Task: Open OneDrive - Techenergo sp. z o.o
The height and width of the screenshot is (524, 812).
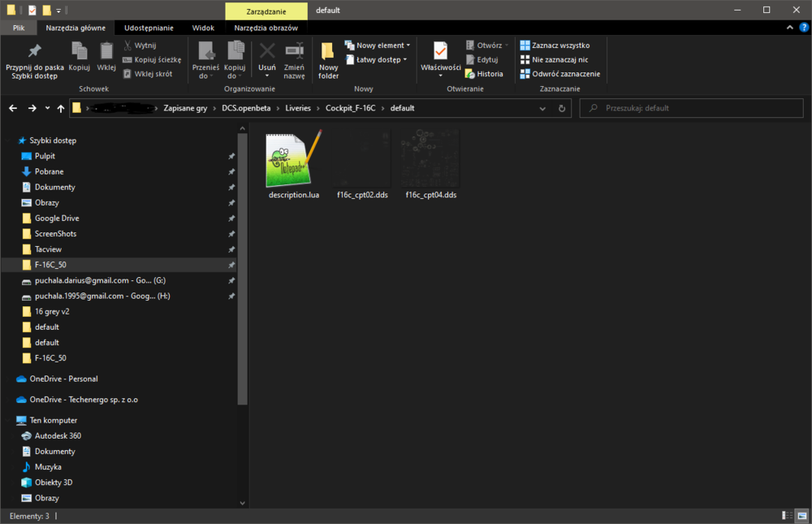Action: (84, 400)
